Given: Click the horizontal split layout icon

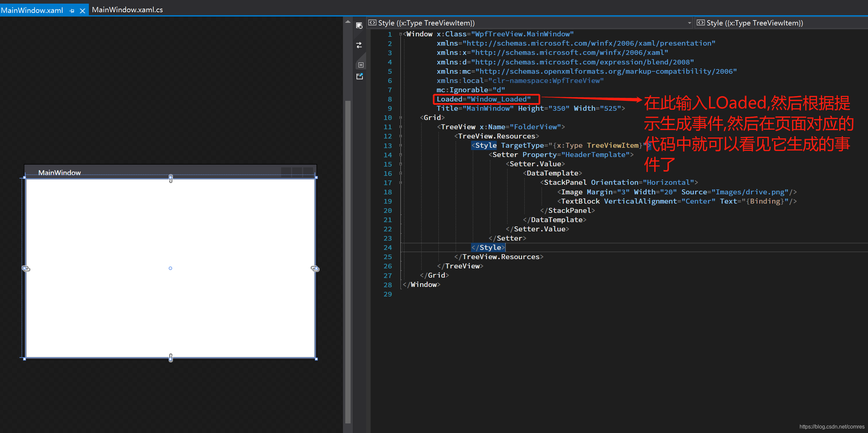Looking at the screenshot, I should [x=360, y=65].
